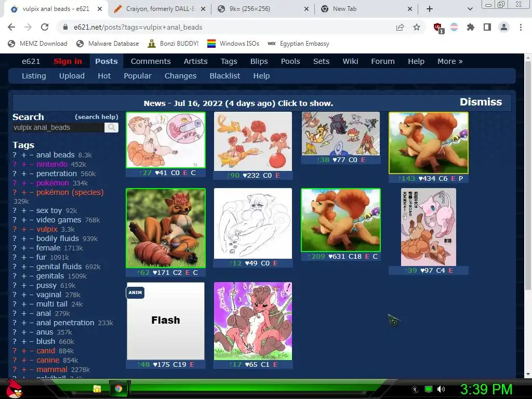Viewport: 532px width, 399px height.
Task: Open the Malware Database bookmark
Action: pos(108,44)
